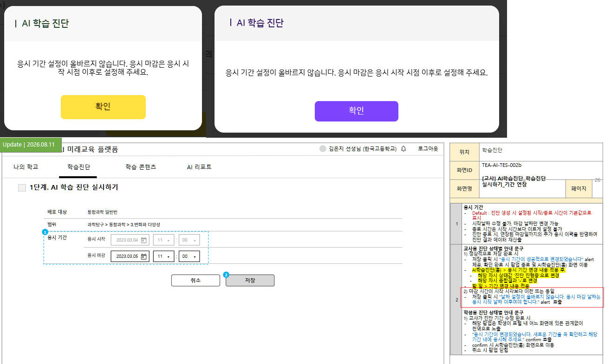Expand the 응시 마감 hour dropdown
Viewport: 605px width, 364px height.
click(x=163, y=256)
